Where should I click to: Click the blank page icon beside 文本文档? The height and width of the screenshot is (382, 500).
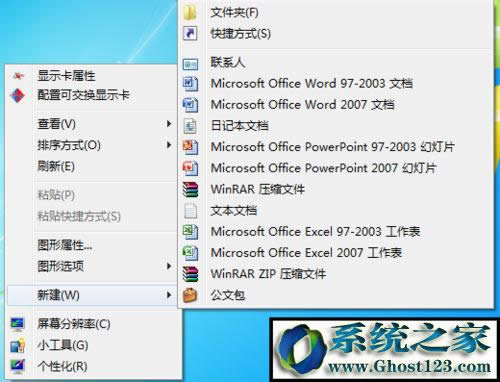click(x=190, y=211)
